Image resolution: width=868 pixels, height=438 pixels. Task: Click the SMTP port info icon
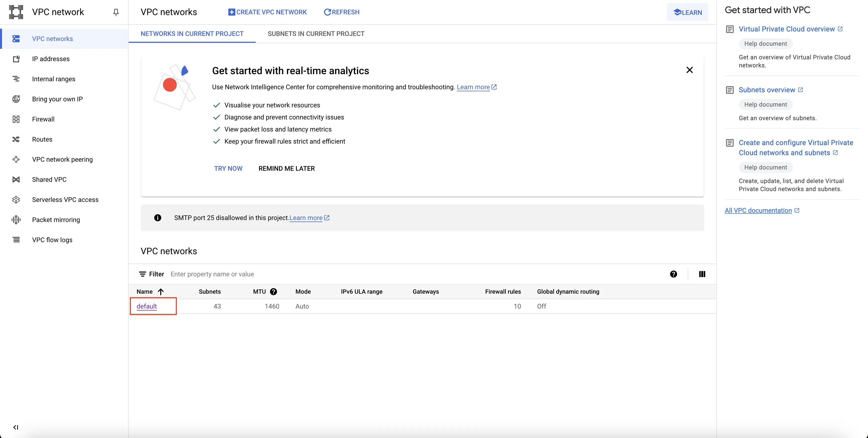(157, 218)
